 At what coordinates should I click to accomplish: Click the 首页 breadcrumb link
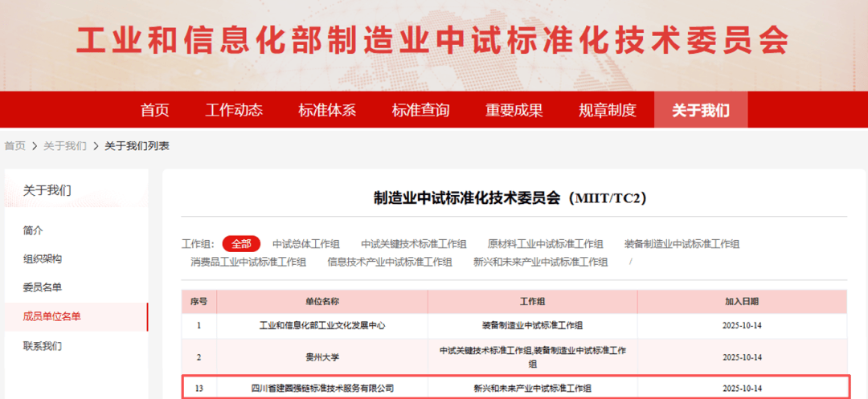(14, 146)
